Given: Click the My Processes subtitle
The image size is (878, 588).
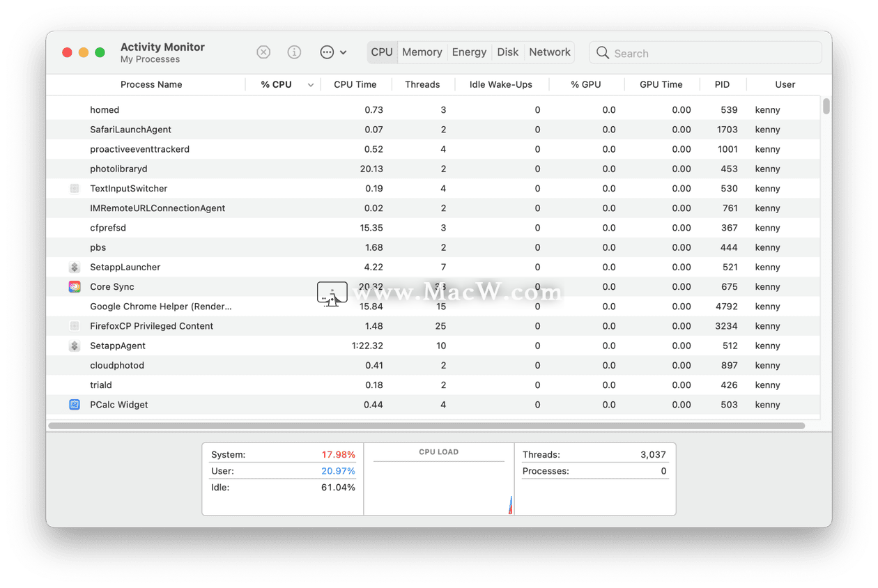Looking at the screenshot, I should (150, 60).
